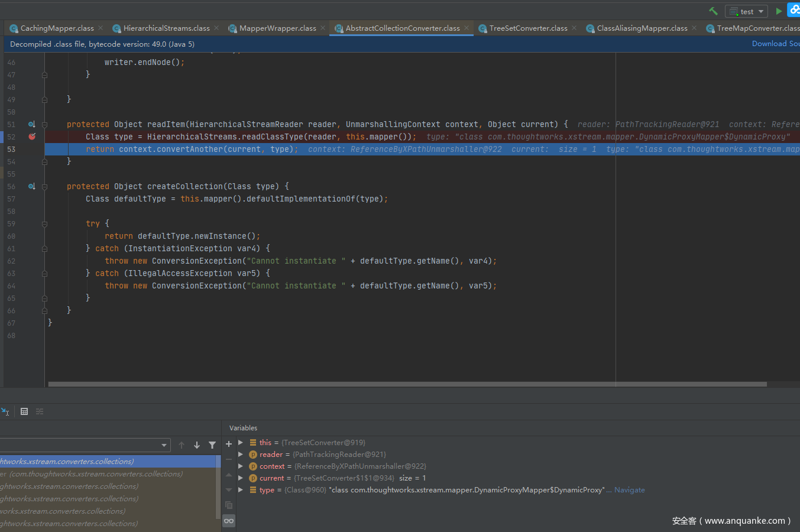
Task: Collapse the readItem method fold marker at line 51
Action: [x=44, y=125]
